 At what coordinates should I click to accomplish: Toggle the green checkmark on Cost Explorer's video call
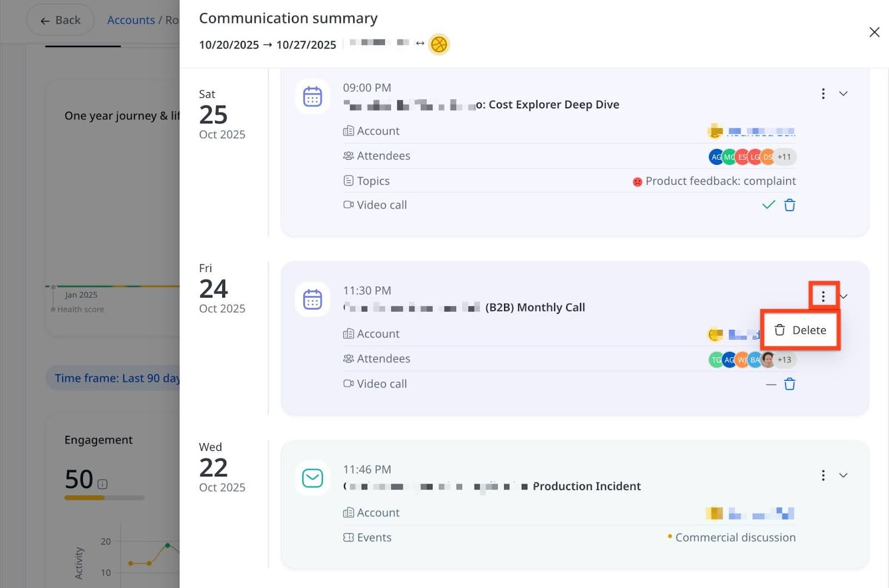click(768, 204)
